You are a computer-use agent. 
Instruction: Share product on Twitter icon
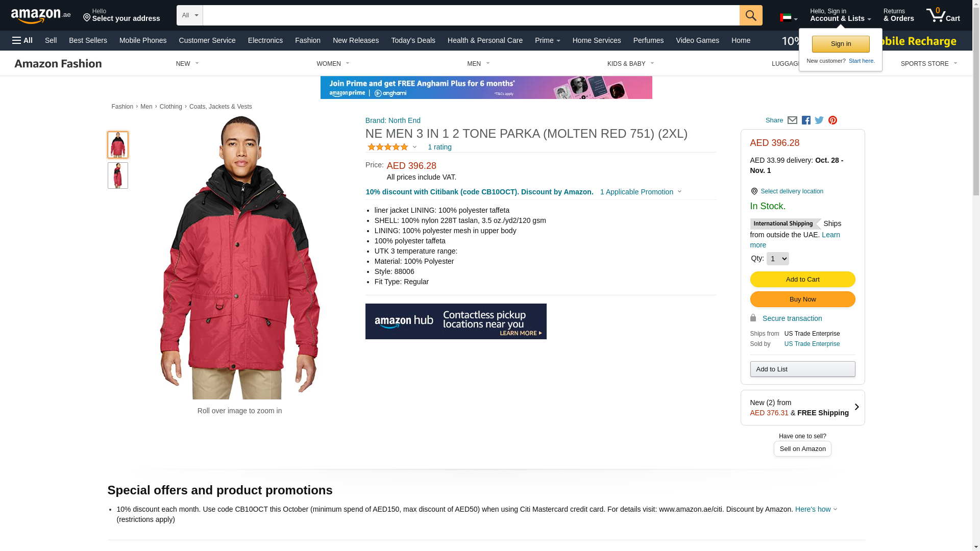point(819,120)
